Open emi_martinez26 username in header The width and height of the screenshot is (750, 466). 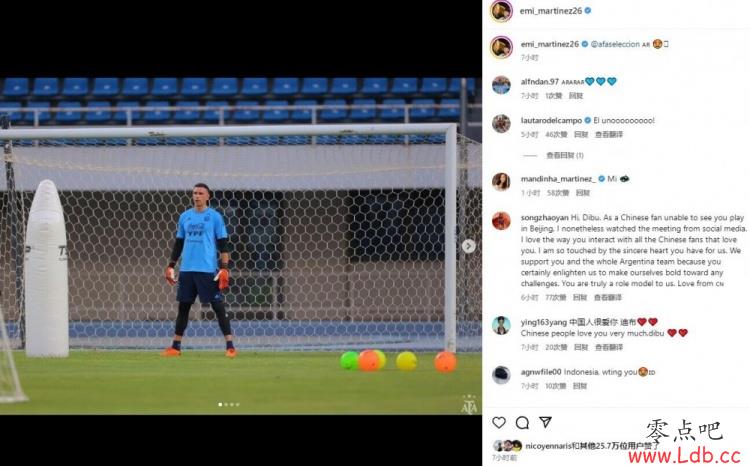[x=551, y=11]
